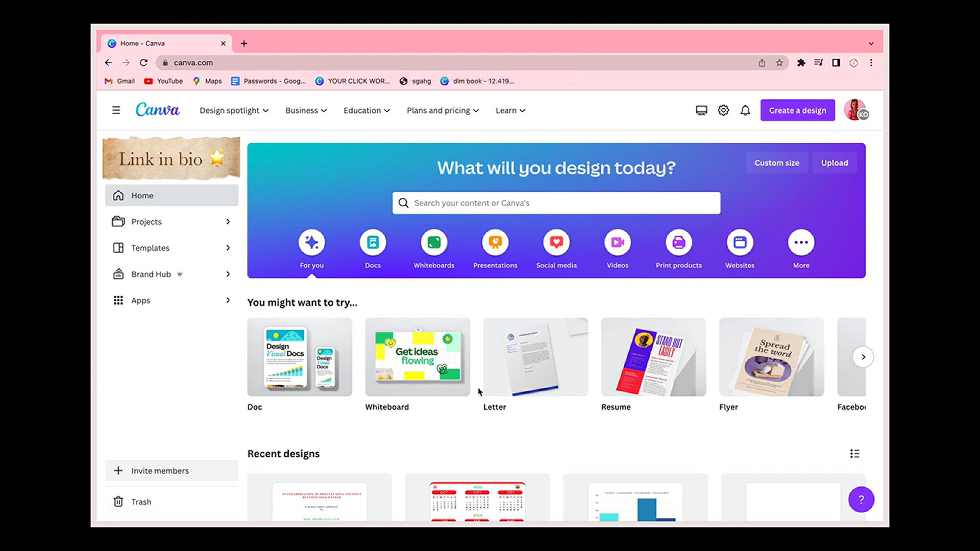Image resolution: width=980 pixels, height=551 pixels.
Task: Open the profile avatar menu
Action: [x=856, y=110]
